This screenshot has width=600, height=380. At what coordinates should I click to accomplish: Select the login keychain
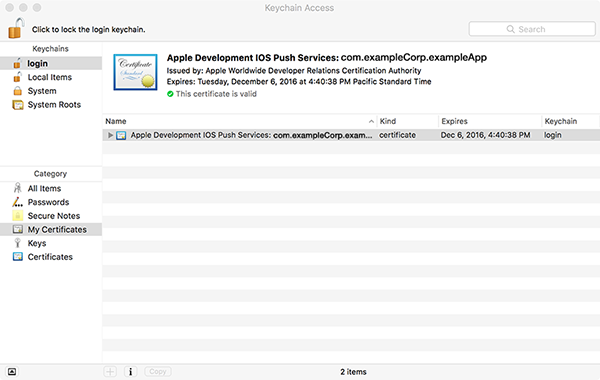pos(51,63)
